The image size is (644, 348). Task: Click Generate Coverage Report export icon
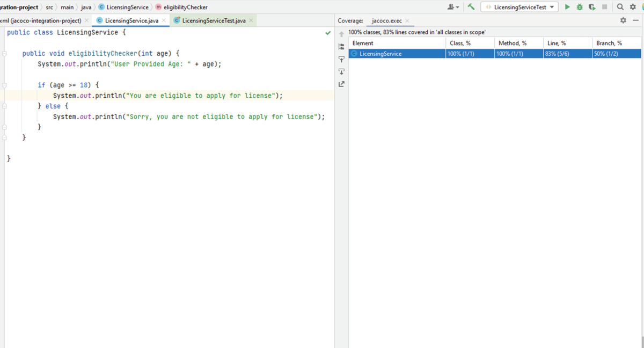pos(341,84)
